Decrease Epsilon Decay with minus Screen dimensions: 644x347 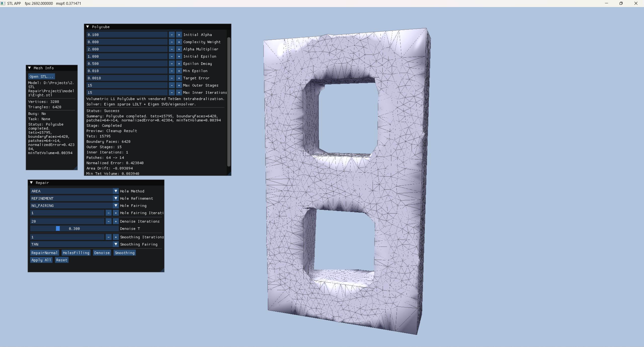(172, 64)
